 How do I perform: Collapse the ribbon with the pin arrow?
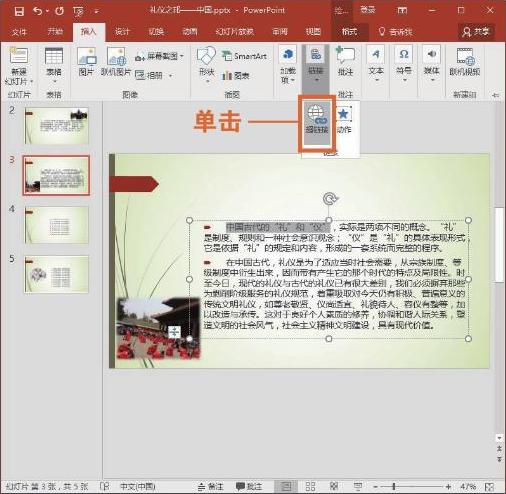tap(496, 95)
